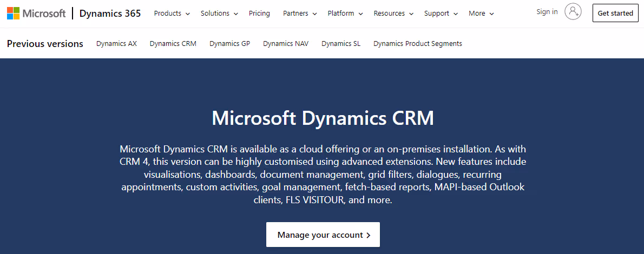Open the Dynamics 365 home link
Screen dimensions: 644x254
point(110,13)
